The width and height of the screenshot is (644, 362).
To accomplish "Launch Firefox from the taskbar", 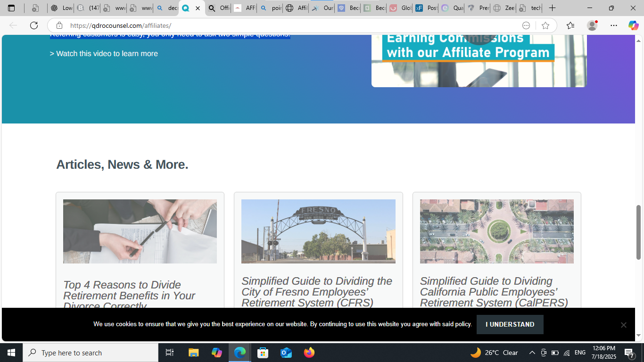I will (309, 353).
